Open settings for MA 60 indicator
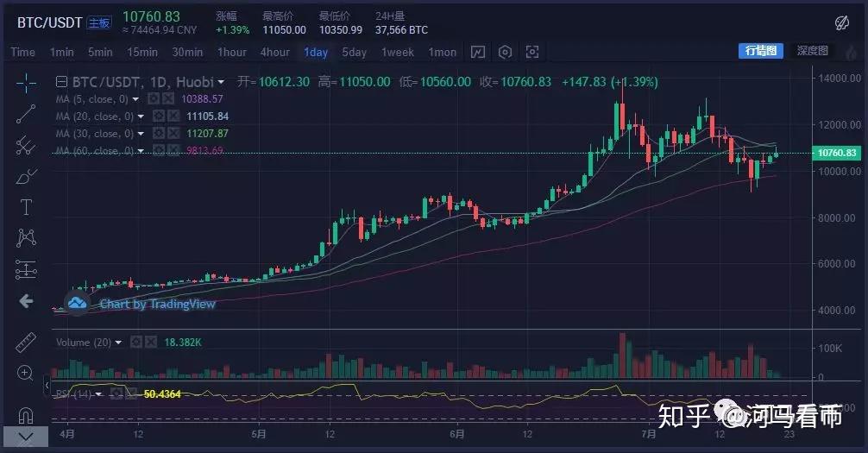The height and width of the screenshot is (453, 868). point(159,151)
